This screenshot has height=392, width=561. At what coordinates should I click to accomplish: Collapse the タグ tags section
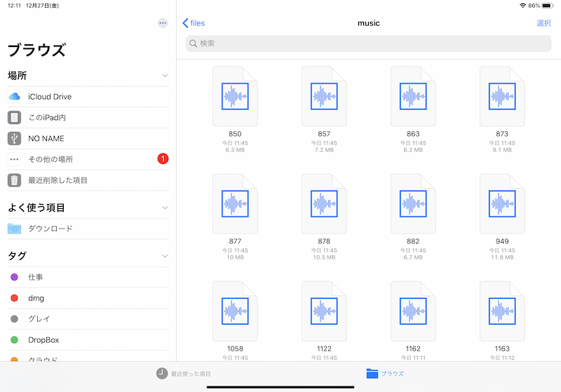pos(165,256)
